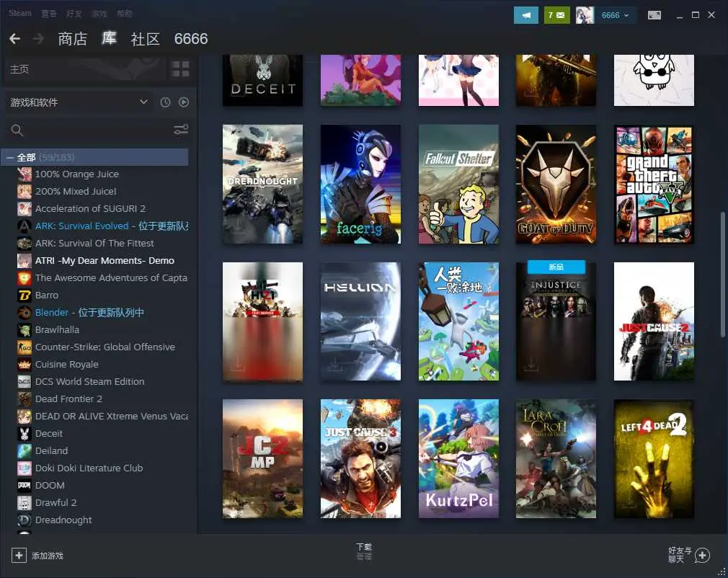Open the Goat of Duty cover
The image size is (728, 578).
coord(556,184)
